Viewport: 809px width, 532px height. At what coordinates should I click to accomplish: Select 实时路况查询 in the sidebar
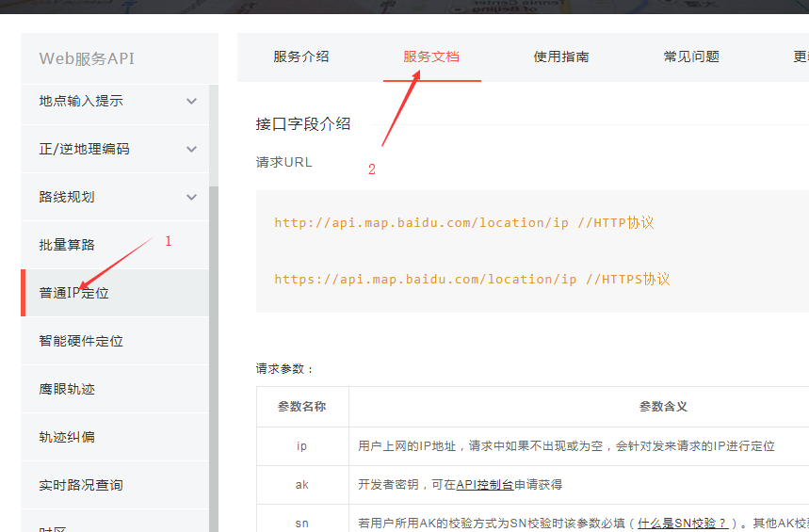click(115, 485)
